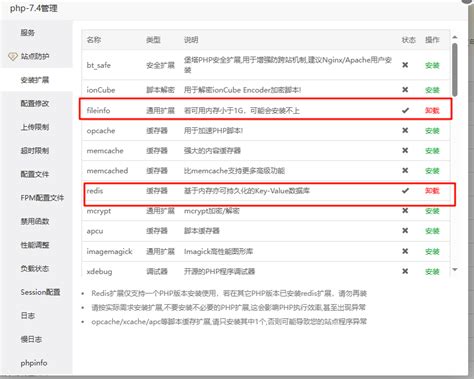Click the X status icon for memcached

405,170
